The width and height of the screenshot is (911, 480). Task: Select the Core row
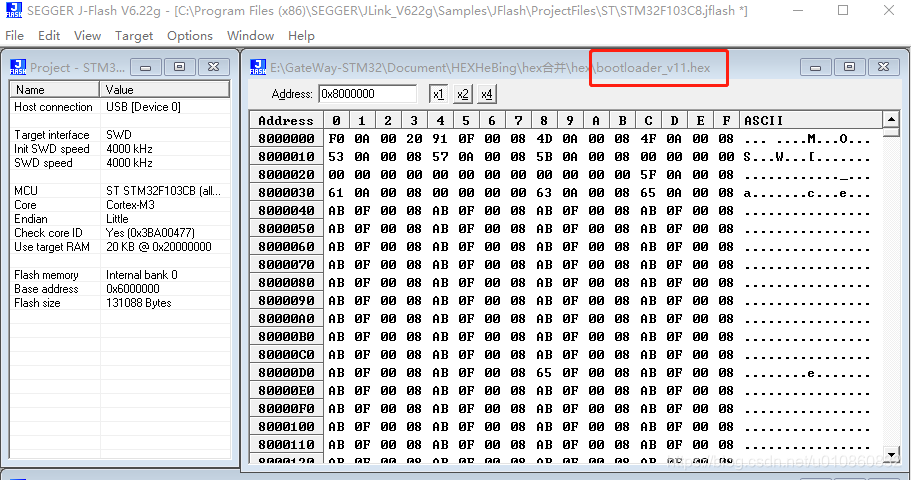click(120, 205)
